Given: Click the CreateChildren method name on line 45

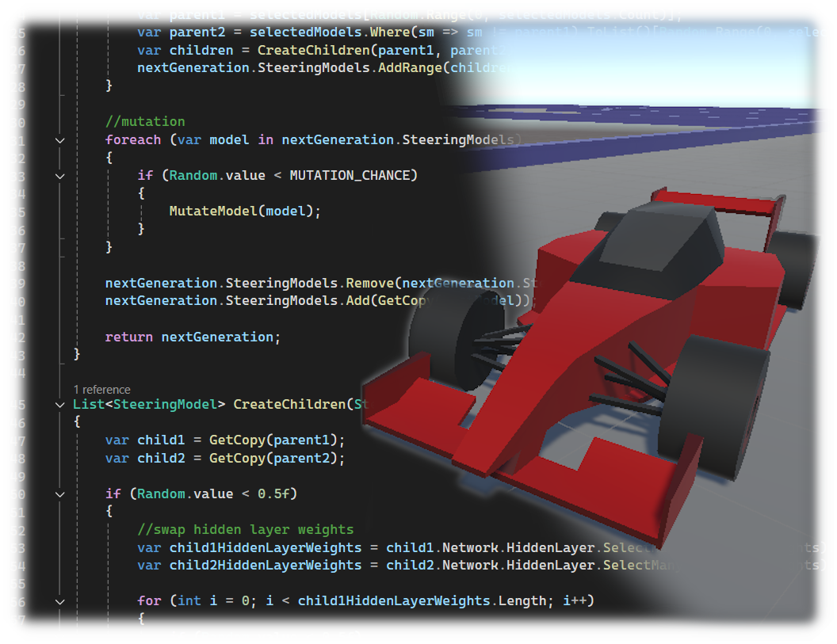Looking at the screenshot, I should click(x=289, y=404).
